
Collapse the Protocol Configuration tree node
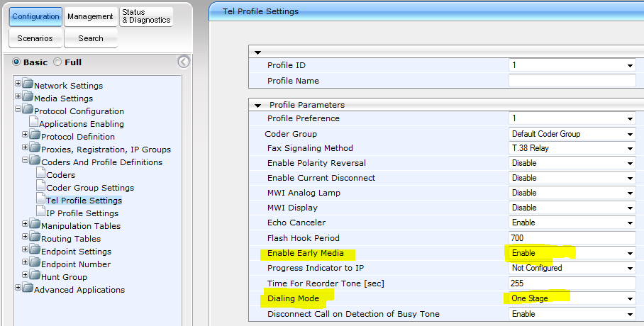[18, 109]
